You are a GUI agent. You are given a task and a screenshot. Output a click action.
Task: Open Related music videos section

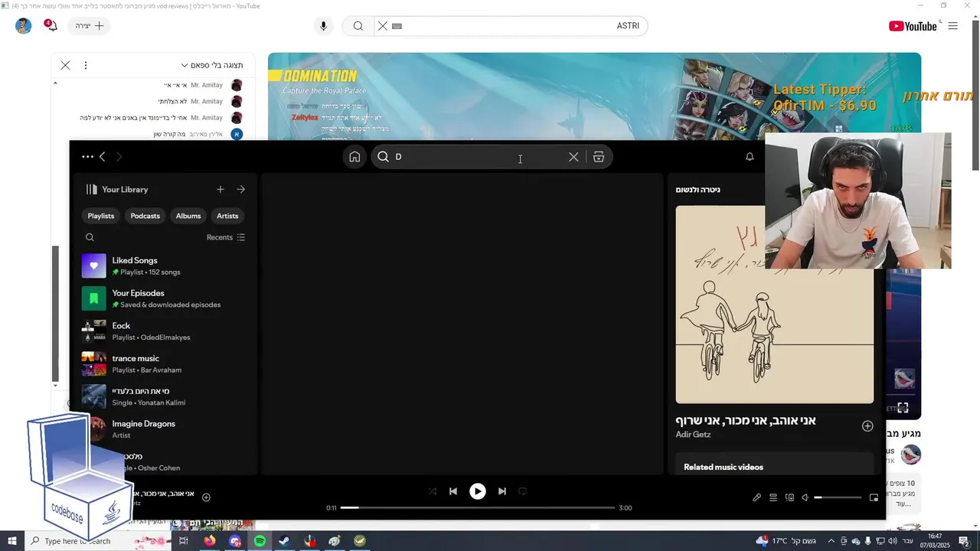point(724,467)
